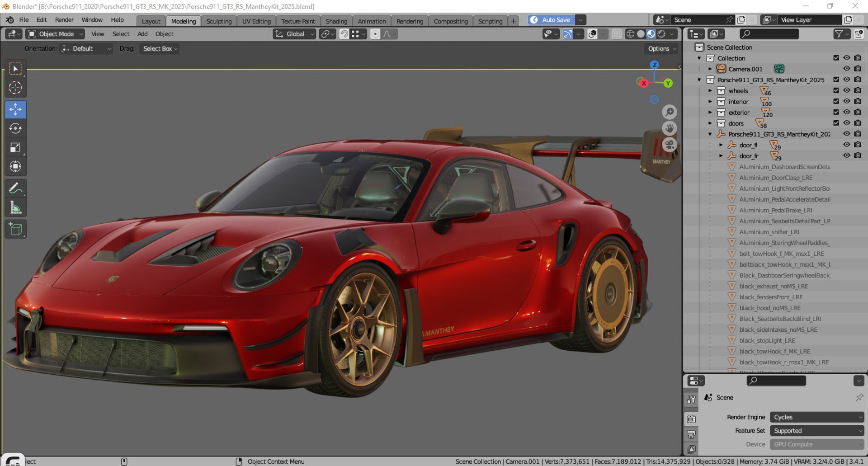The height and width of the screenshot is (466, 868).
Task: Switch to rendered viewport shading
Action: click(x=661, y=34)
